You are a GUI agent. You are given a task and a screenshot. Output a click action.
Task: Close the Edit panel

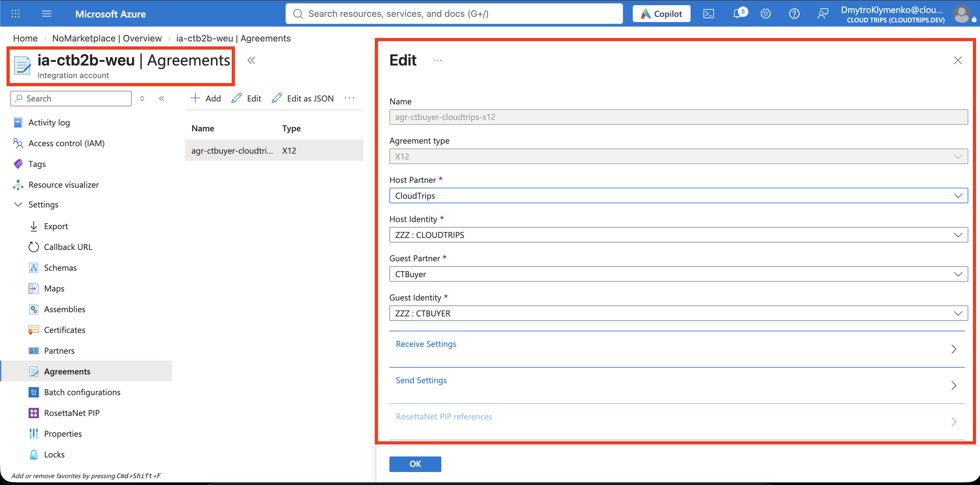958,60
